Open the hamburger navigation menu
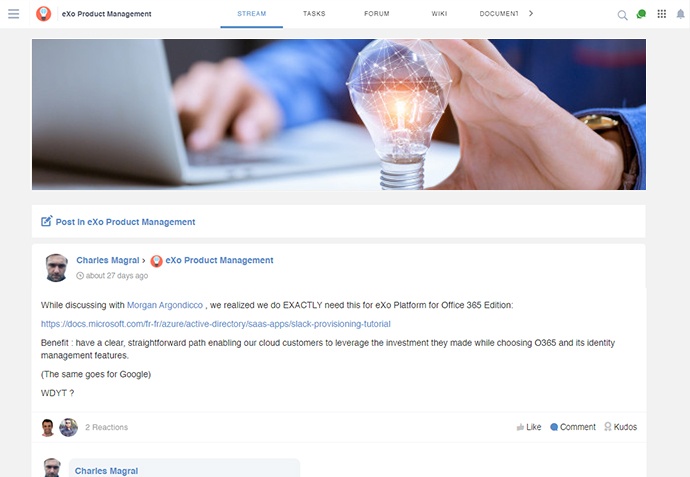The height and width of the screenshot is (477, 690). (14, 14)
